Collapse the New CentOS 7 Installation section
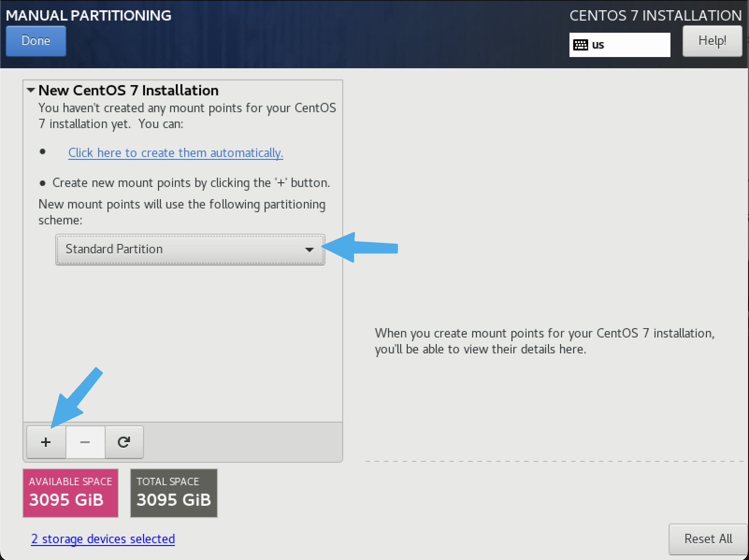 click(31, 90)
